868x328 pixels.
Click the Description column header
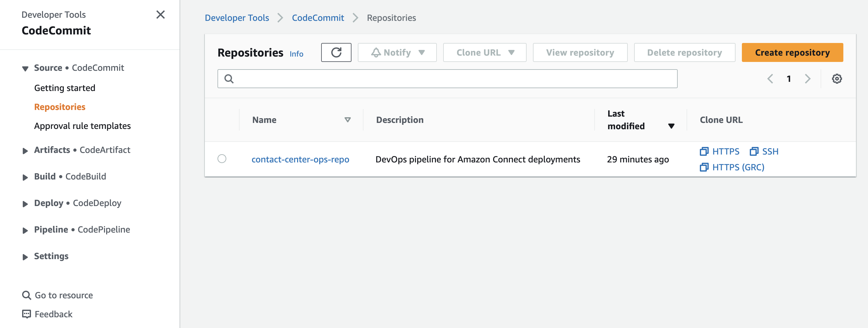400,120
